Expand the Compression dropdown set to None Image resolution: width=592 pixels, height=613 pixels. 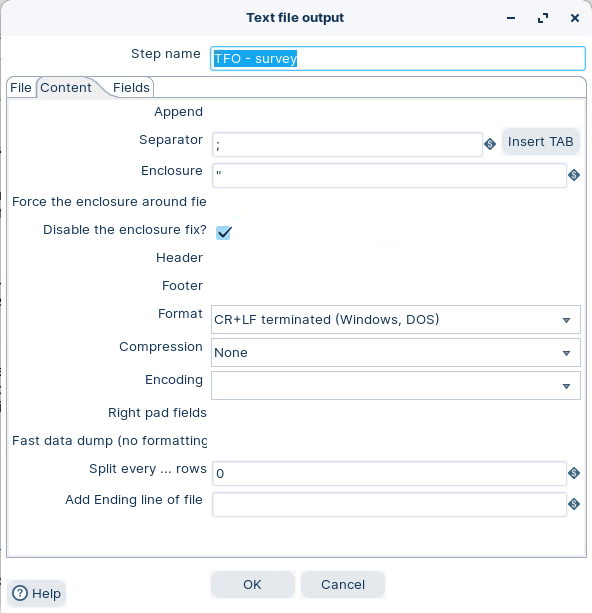[396, 353]
